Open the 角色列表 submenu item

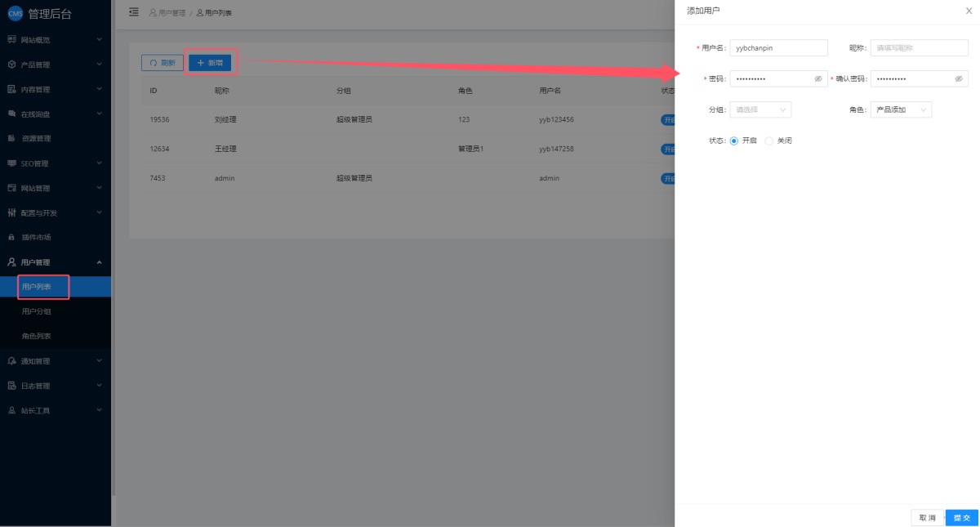click(56, 336)
